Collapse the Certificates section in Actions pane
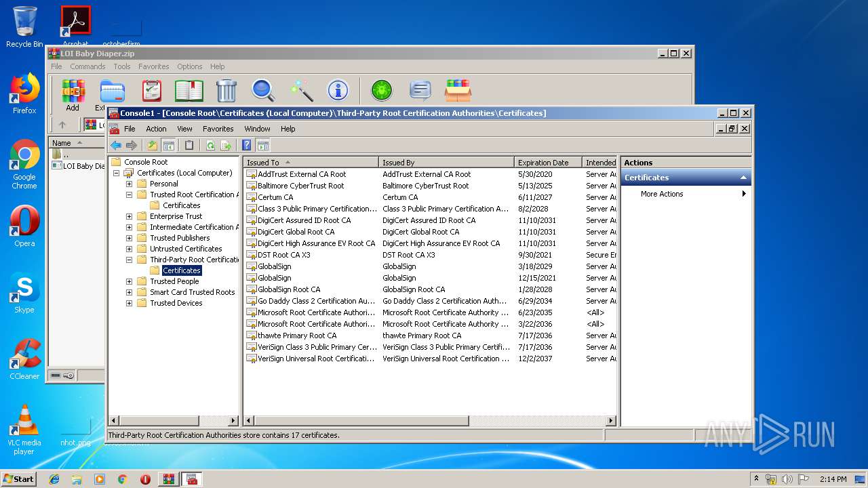 [x=743, y=178]
